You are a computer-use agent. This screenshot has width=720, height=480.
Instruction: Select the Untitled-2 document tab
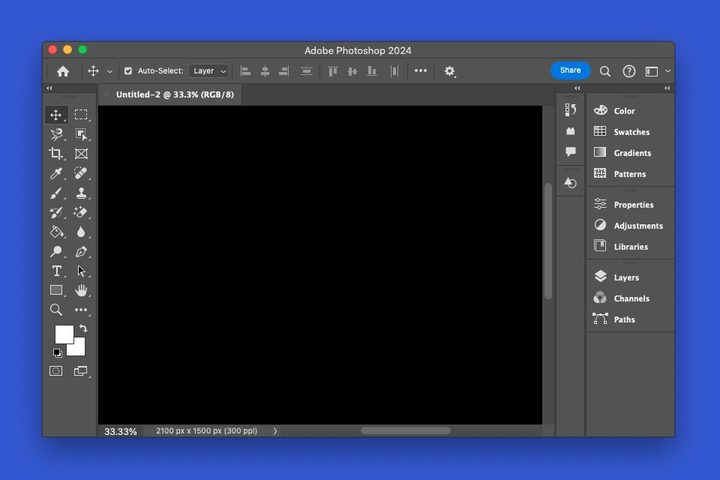[x=174, y=95]
